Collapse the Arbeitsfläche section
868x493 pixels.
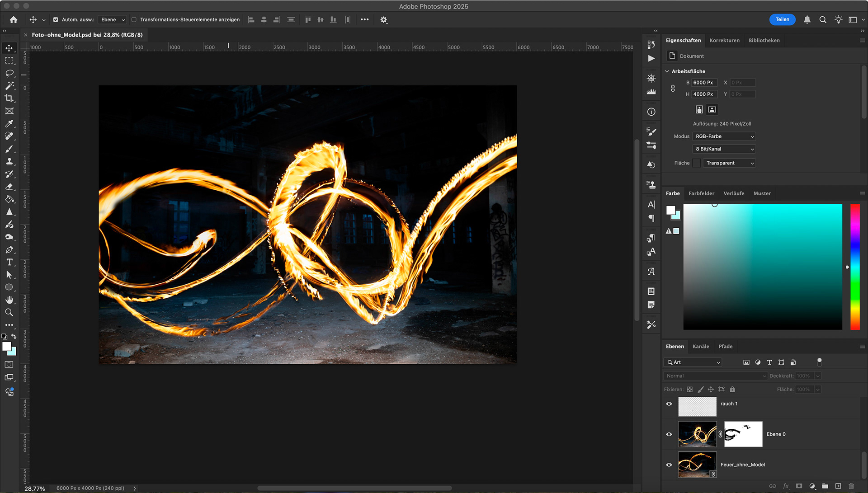(x=667, y=71)
